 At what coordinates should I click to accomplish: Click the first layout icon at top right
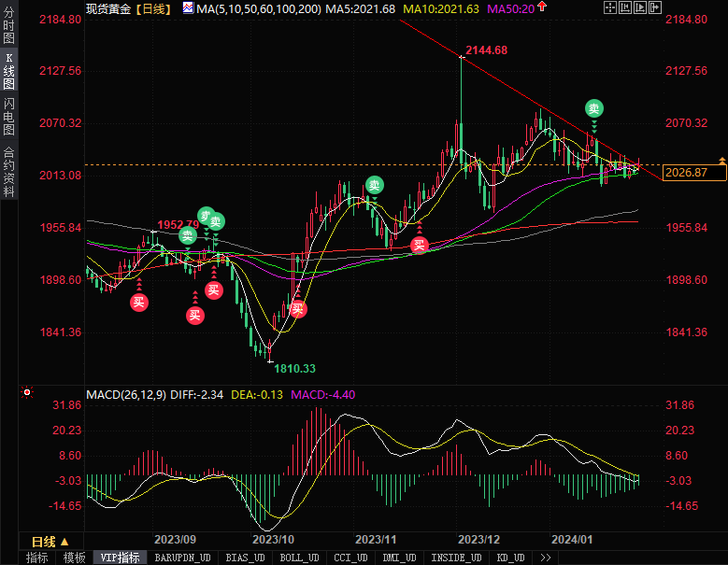pyautogui.click(x=609, y=8)
